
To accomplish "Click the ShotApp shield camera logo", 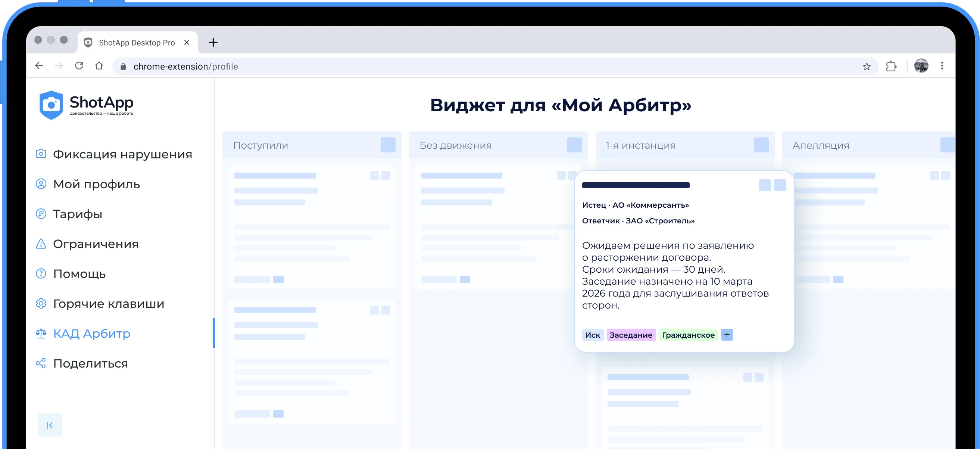I will (x=51, y=105).
